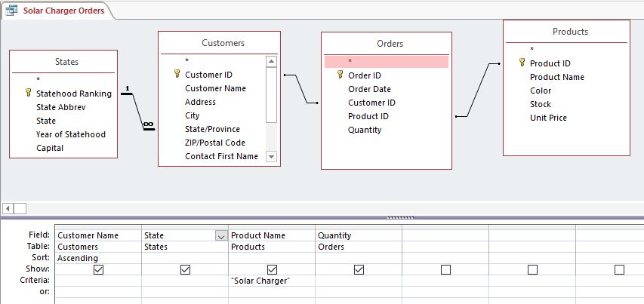This screenshot has height=304, width=644.
Task: Click the Customer ID primary key icon
Action: [x=177, y=75]
